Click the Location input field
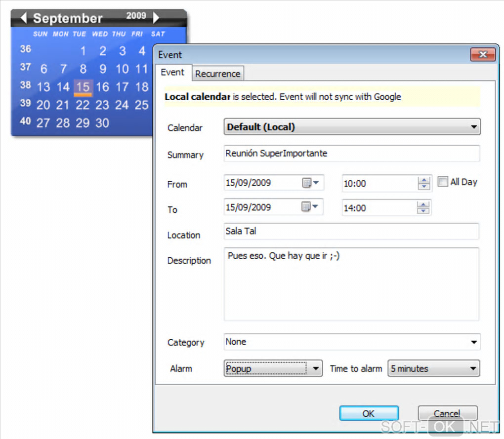The height and width of the screenshot is (439, 504). click(x=351, y=231)
